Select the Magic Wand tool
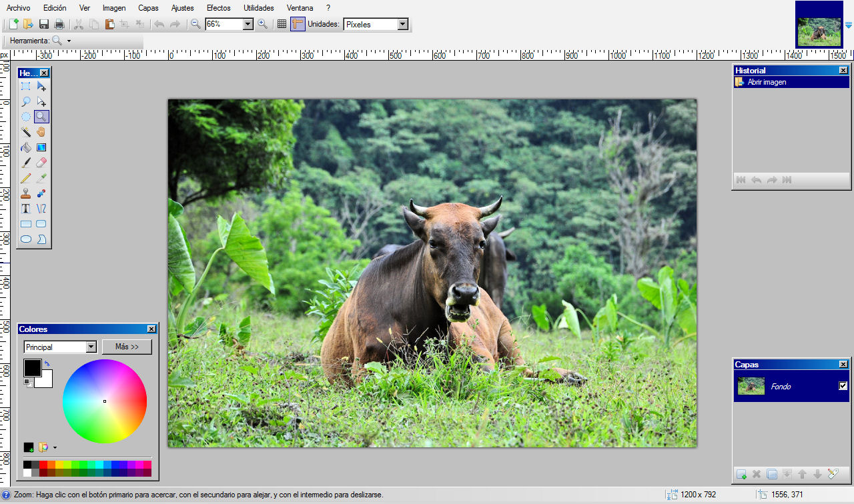This screenshot has width=854, height=504. 25,131
